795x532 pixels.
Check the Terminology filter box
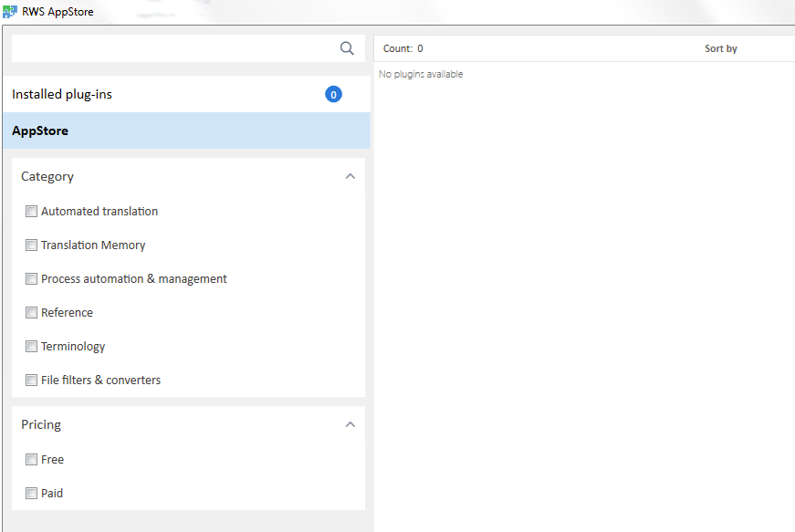[31, 347]
